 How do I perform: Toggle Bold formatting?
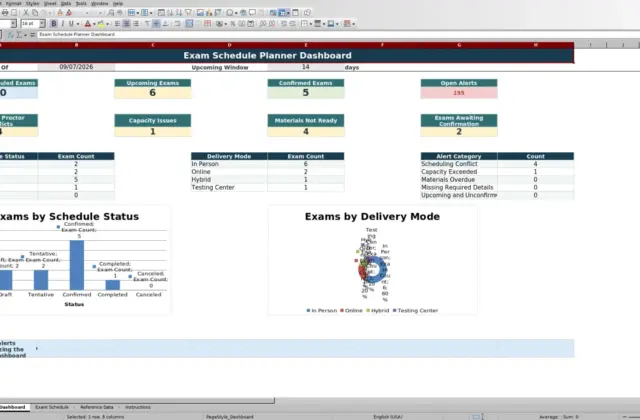[53, 24]
